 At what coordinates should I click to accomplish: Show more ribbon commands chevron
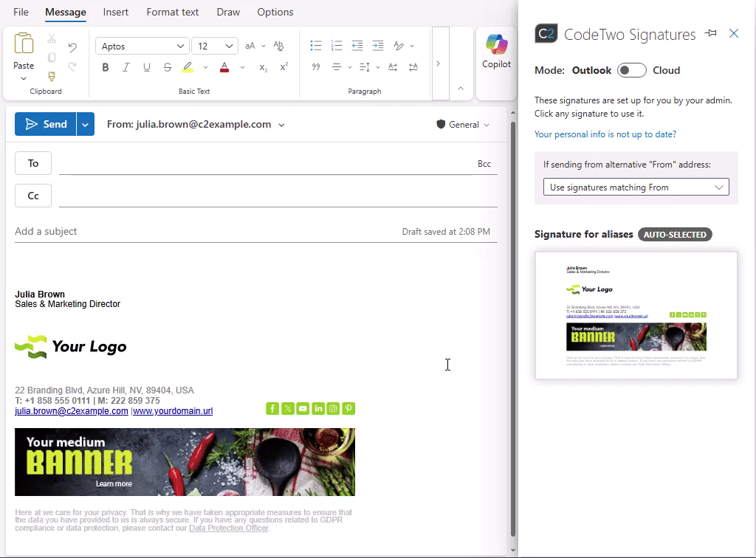tap(438, 63)
